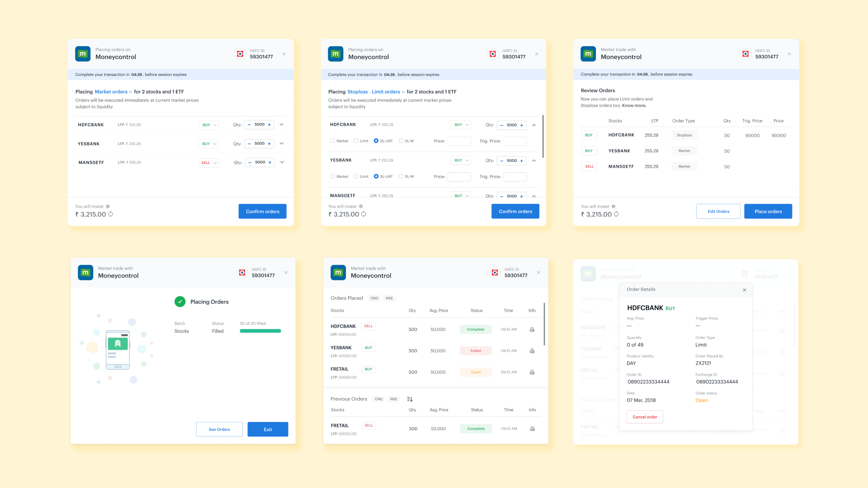Refresh invest amount in Stoploss-Limit orders panel
The height and width of the screenshot is (488, 868).
point(363,214)
